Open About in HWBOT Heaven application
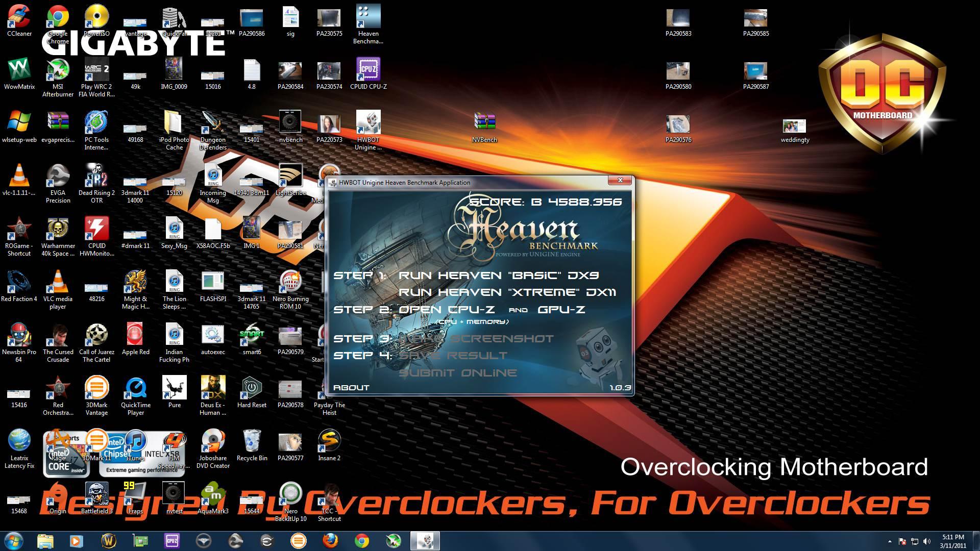Screen dimensions: 980x551 (351, 388)
